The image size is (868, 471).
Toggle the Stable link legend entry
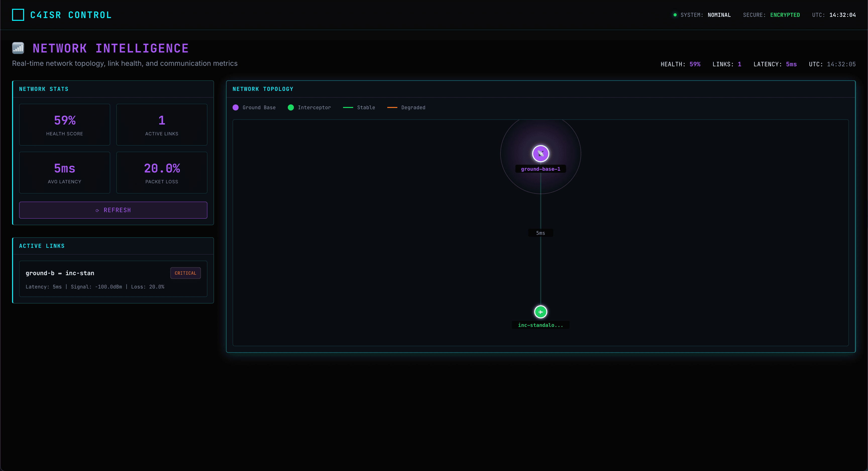[359, 107]
